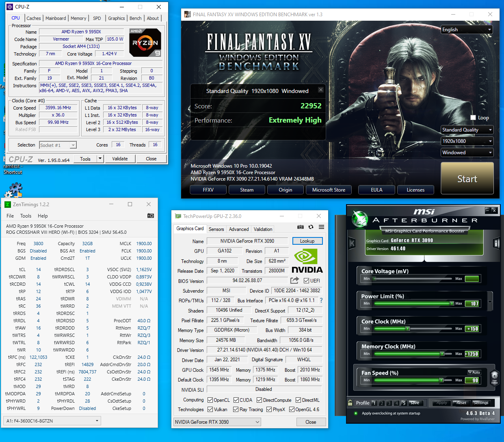Click the Afterburner Reset button
This screenshot has width=504, height=442.
click(x=461, y=403)
